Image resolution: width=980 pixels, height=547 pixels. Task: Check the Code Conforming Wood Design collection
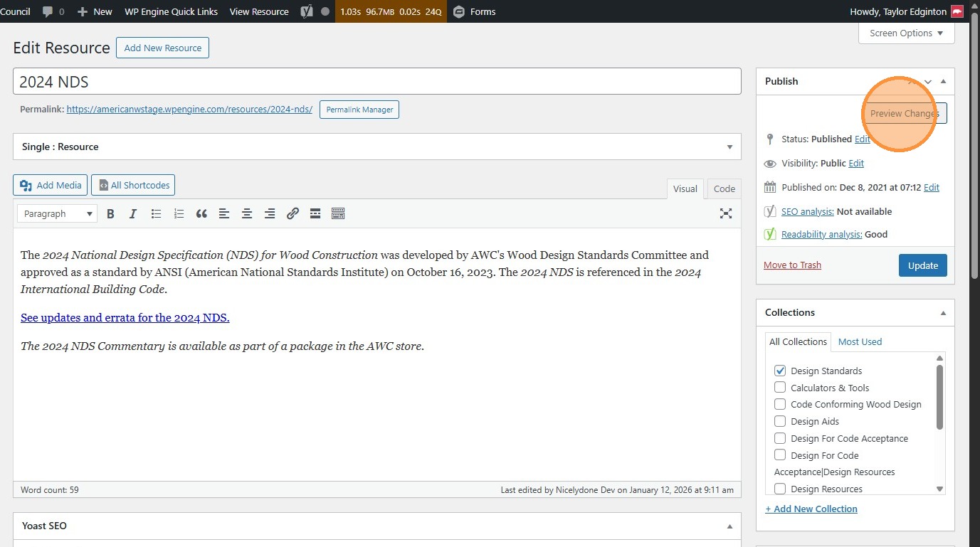coord(780,404)
